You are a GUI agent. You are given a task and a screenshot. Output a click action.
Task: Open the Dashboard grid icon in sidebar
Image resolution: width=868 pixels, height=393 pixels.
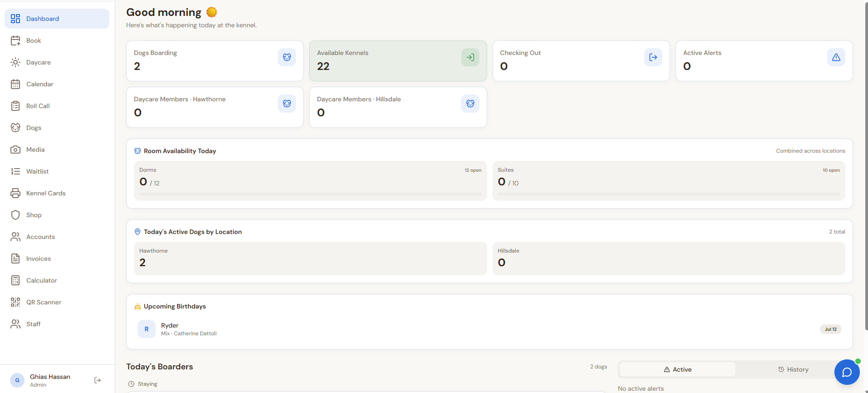pyautogui.click(x=15, y=19)
